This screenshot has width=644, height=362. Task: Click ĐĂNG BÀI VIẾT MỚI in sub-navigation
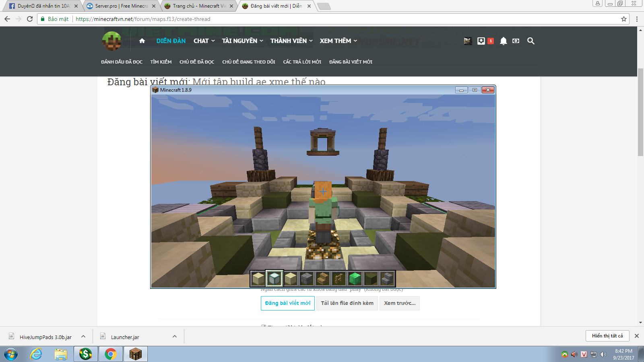pyautogui.click(x=351, y=62)
